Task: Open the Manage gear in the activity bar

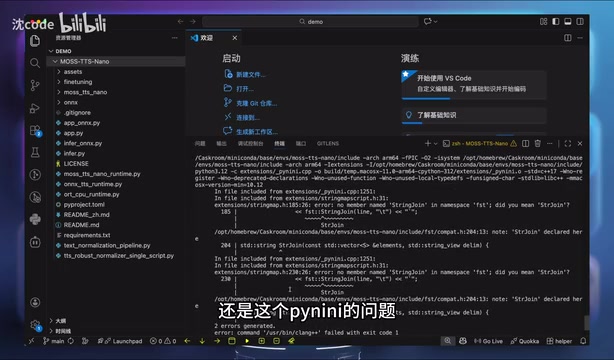Action: click(x=35, y=325)
